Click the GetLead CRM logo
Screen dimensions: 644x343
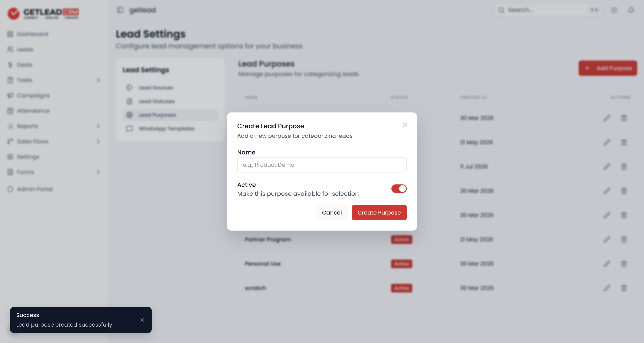pyautogui.click(x=43, y=13)
